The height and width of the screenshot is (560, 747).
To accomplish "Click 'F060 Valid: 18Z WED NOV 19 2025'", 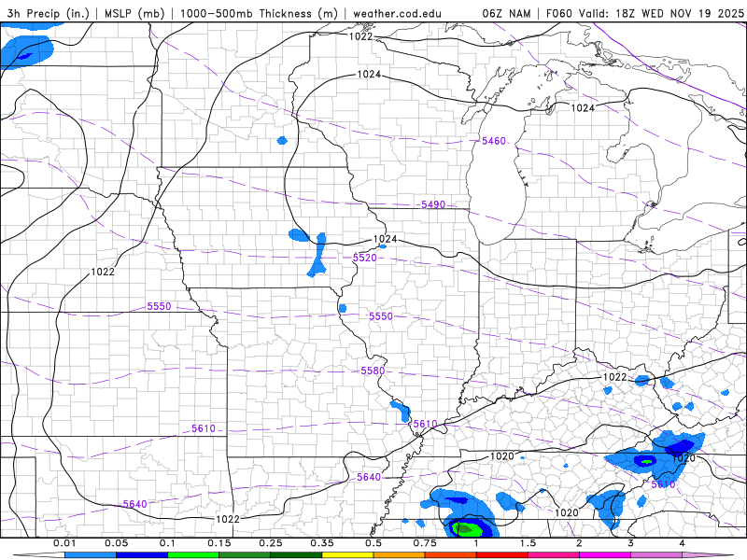I will [x=645, y=13].
